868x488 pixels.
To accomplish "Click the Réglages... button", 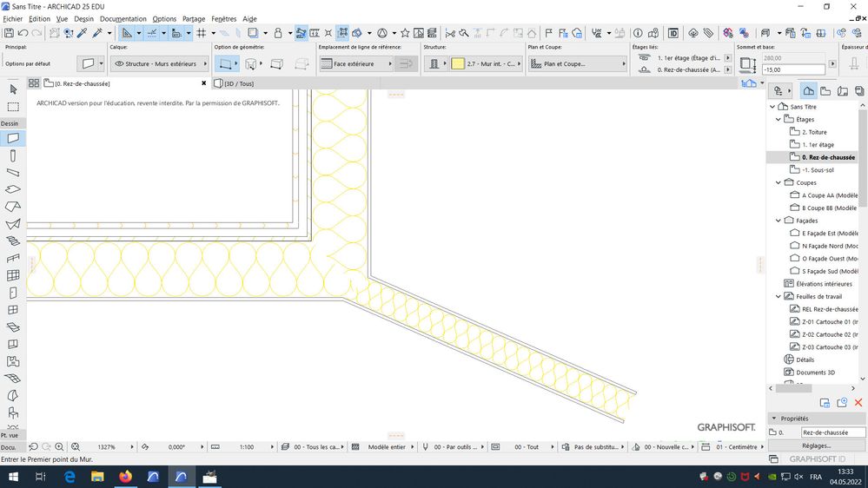I will click(816, 445).
